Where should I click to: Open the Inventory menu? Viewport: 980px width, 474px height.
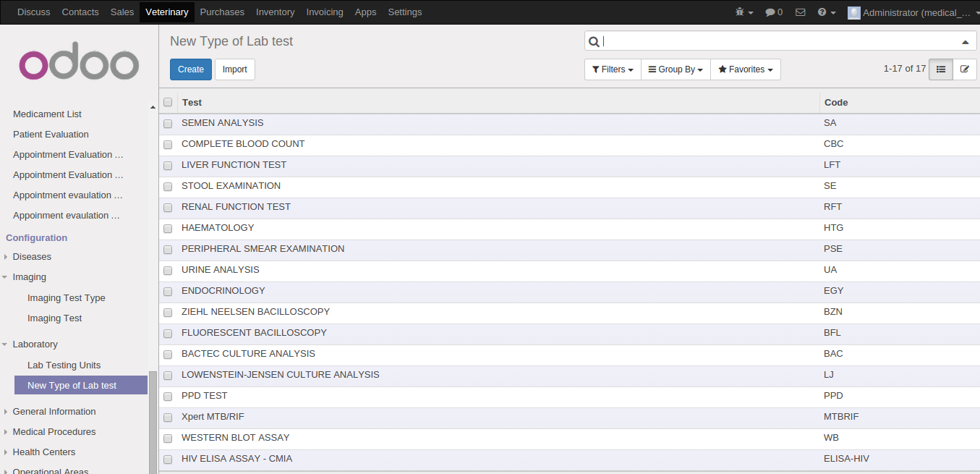point(275,12)
